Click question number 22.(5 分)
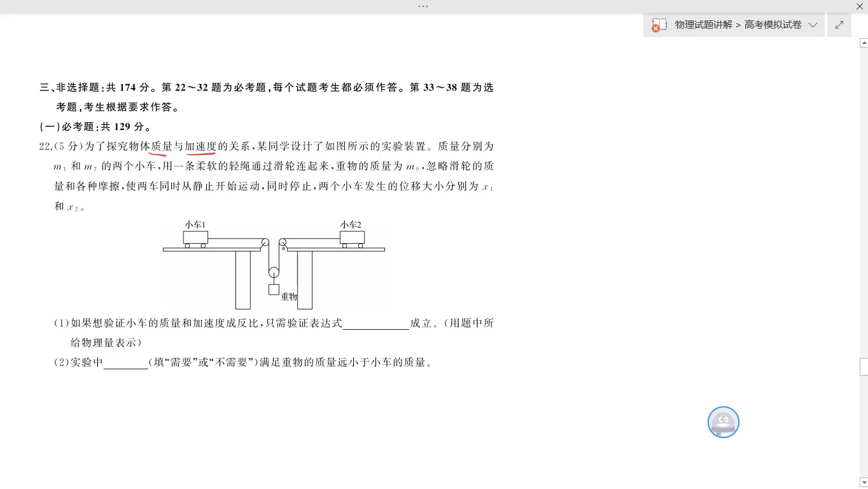The width and height of the screenshot is (868, 489). pos(62,146)
